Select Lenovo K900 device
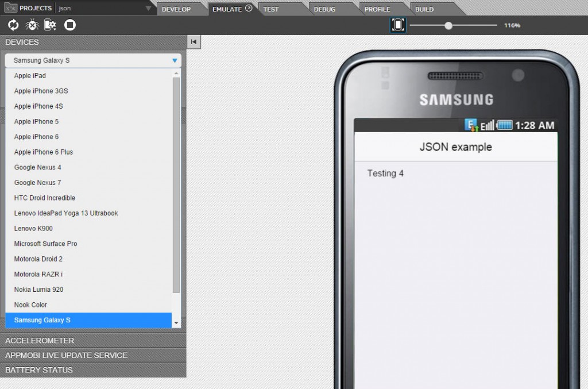The width and height of the screenshot is (588, 389). pyautogui.click(x=88, y=229)
